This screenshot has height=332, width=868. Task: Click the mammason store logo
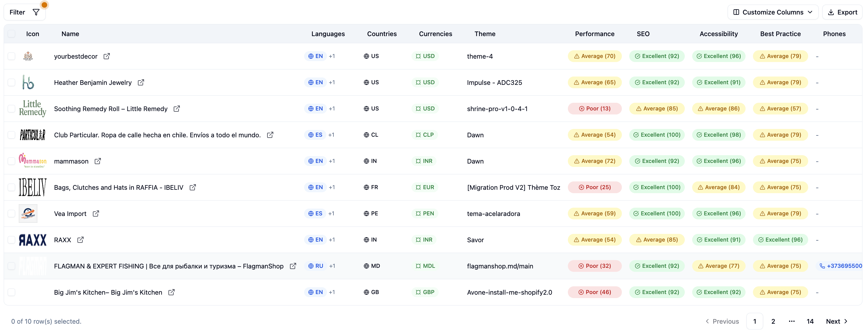33,161
